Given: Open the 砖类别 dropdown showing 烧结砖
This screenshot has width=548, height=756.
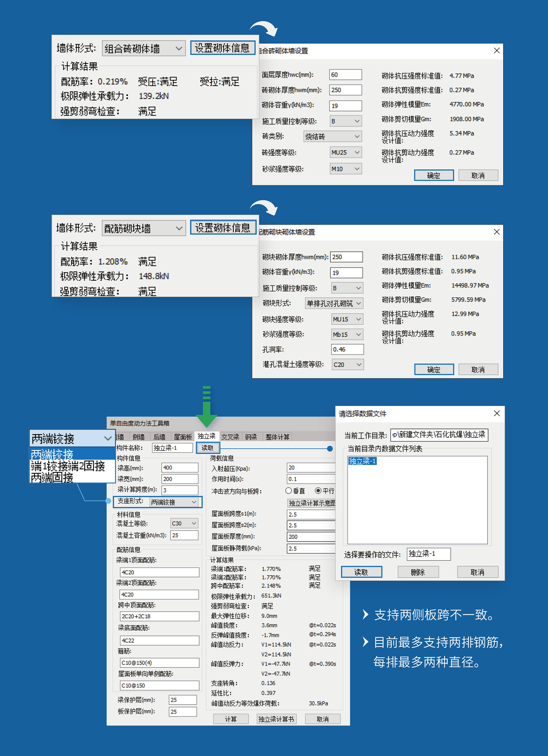Looking at the screenshot, I should 333,136.
